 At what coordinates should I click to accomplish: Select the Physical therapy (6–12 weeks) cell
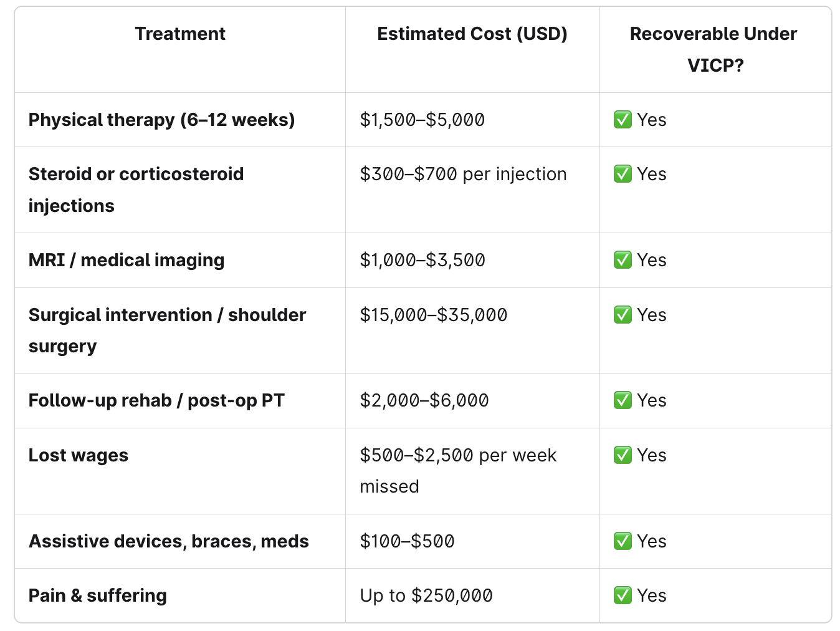(161, 120)
